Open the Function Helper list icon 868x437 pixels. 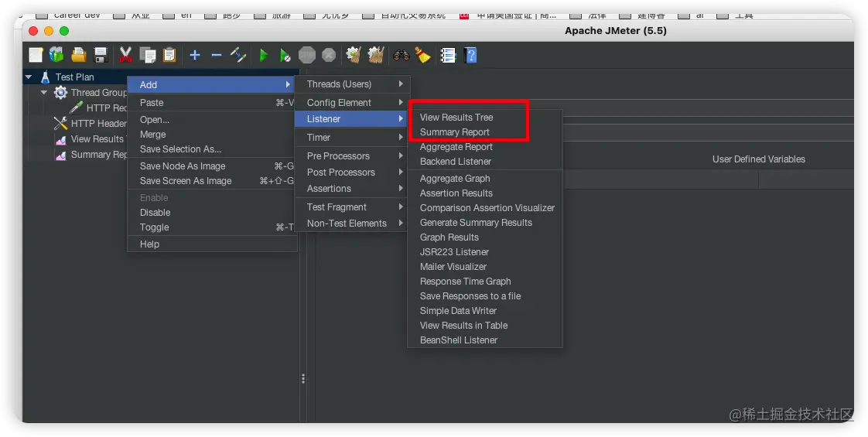tap(447, 56)
